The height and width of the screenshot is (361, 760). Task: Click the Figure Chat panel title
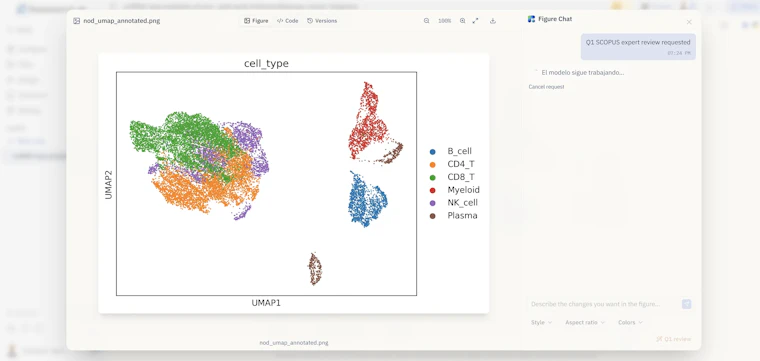[x=555, y=19]
